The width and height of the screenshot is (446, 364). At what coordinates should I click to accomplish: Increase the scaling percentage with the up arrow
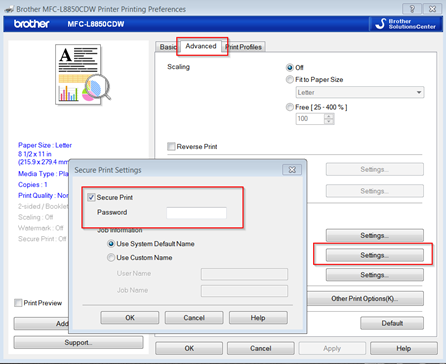(x=329, y=116)
